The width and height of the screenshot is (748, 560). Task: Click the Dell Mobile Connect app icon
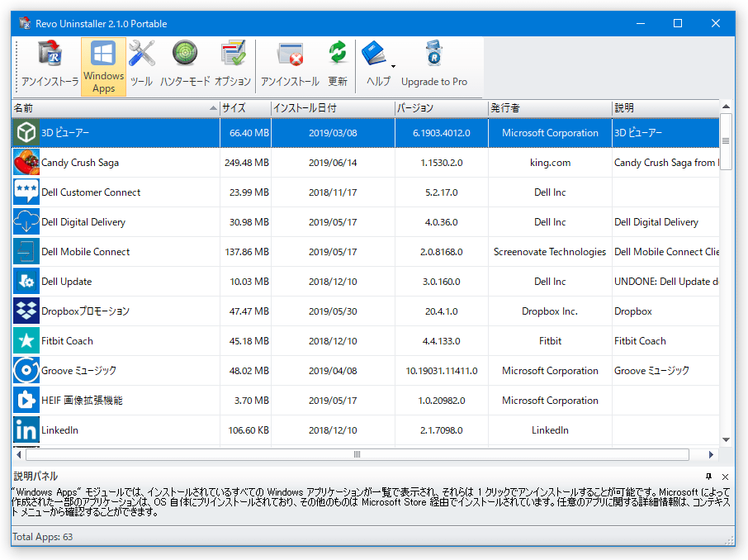point(26,252)
